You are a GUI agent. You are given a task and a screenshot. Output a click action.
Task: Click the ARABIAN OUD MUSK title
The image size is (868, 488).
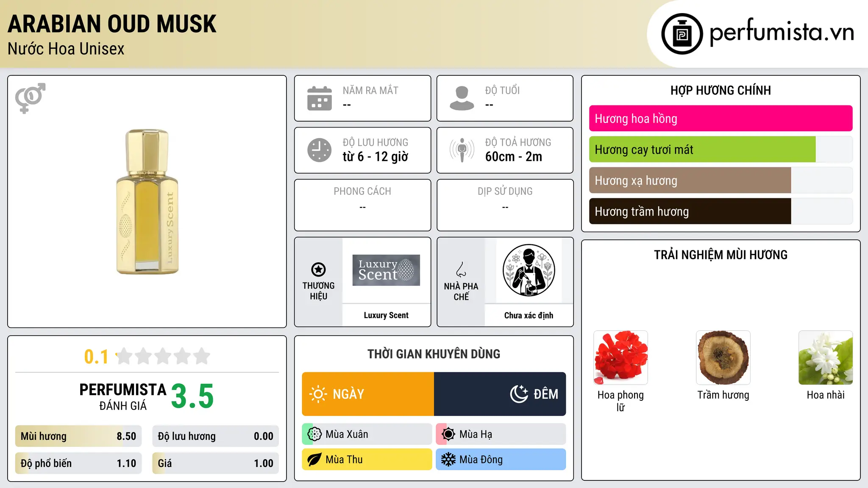pos(112,24)
